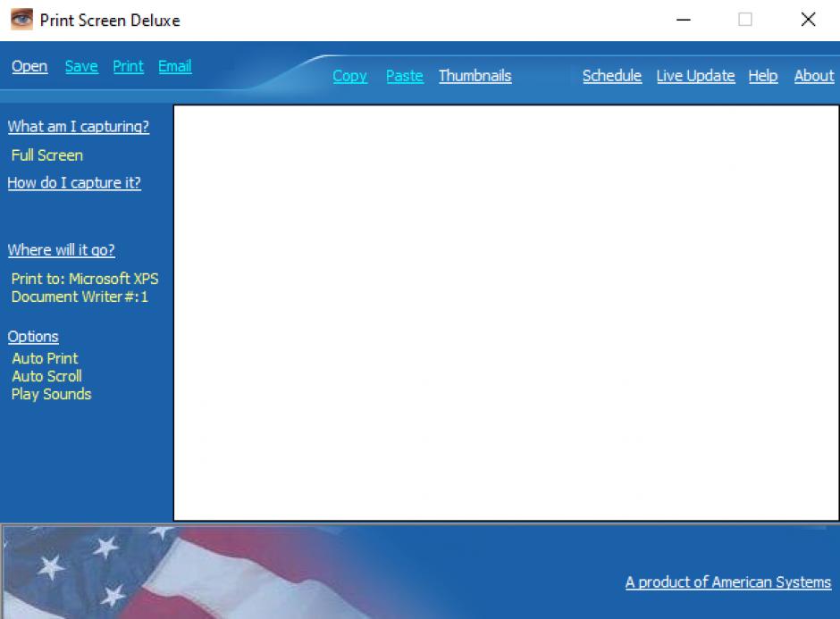The height and width of the screenshot is (619, 840).
Task: Choose the Paste link
Action: point(405,76)
